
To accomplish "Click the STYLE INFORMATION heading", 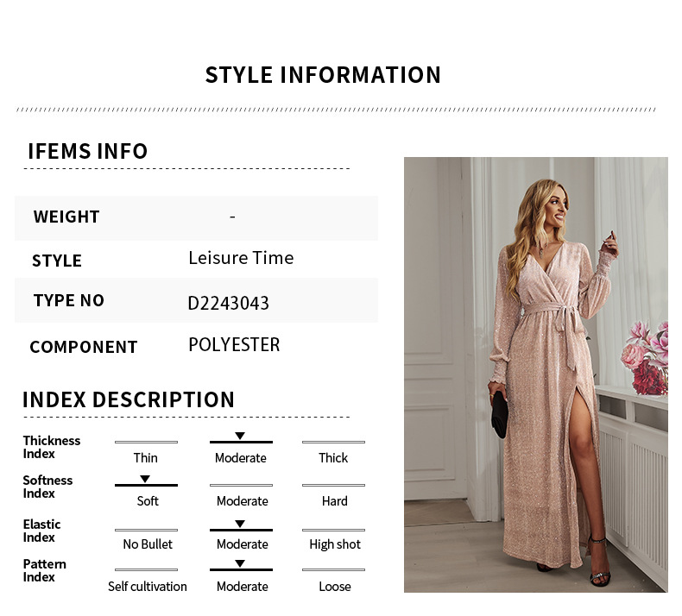I will 323,75.
